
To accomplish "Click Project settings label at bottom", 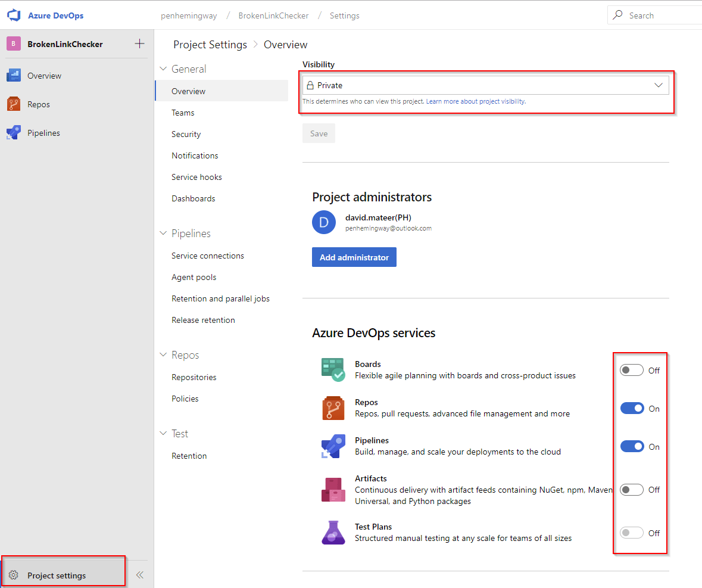I will 57,575.
